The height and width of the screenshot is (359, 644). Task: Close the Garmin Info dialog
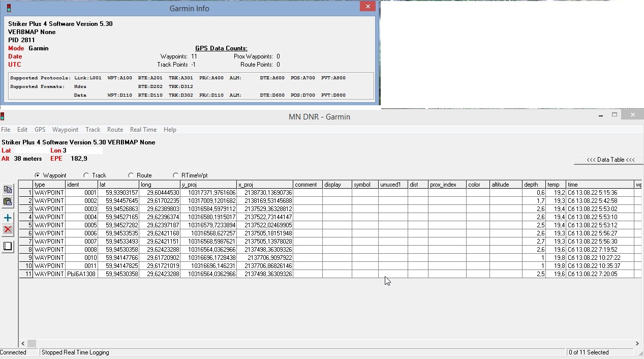point(367,7)
